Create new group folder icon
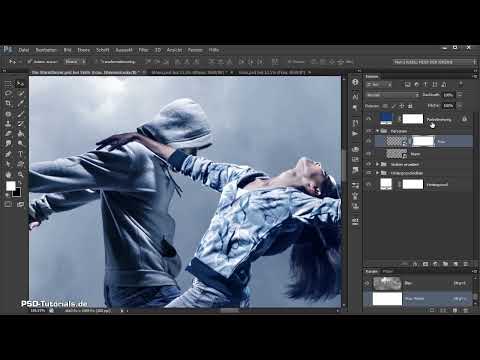Viewport: 480px width, 360px height. [446, 264]
